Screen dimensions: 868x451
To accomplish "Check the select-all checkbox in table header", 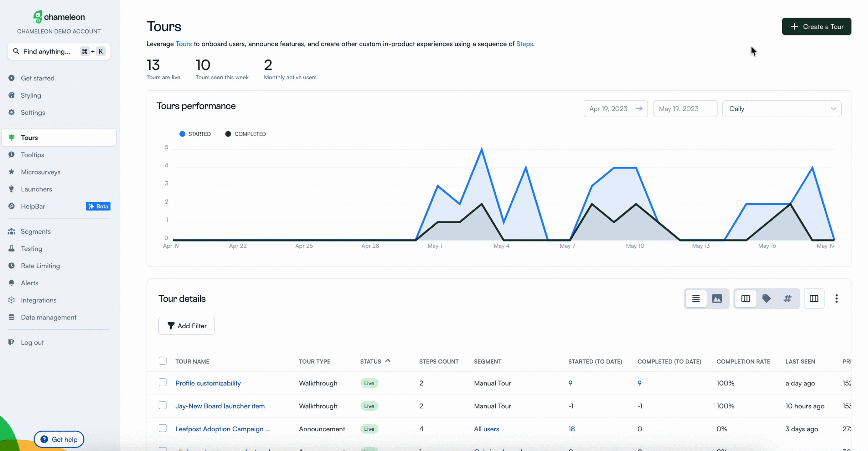I will click(163, 361).
